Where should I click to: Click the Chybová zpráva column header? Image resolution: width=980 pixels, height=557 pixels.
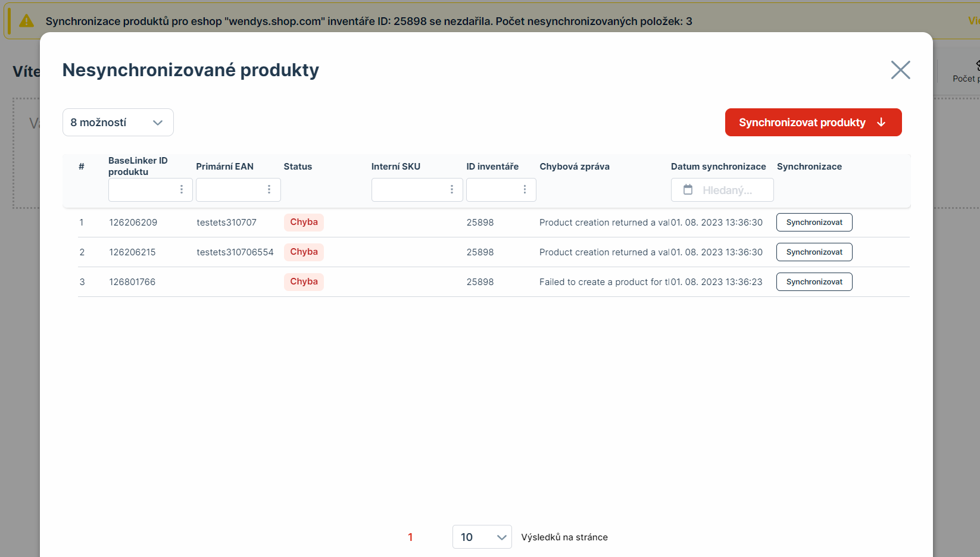pos(575,167)
